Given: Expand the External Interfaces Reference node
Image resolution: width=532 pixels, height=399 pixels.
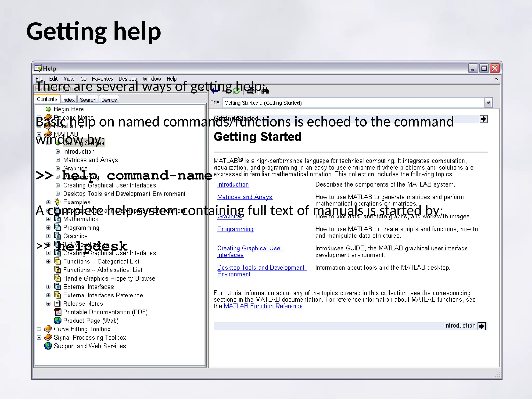Looking at the screenshot, I should point(48,295).
